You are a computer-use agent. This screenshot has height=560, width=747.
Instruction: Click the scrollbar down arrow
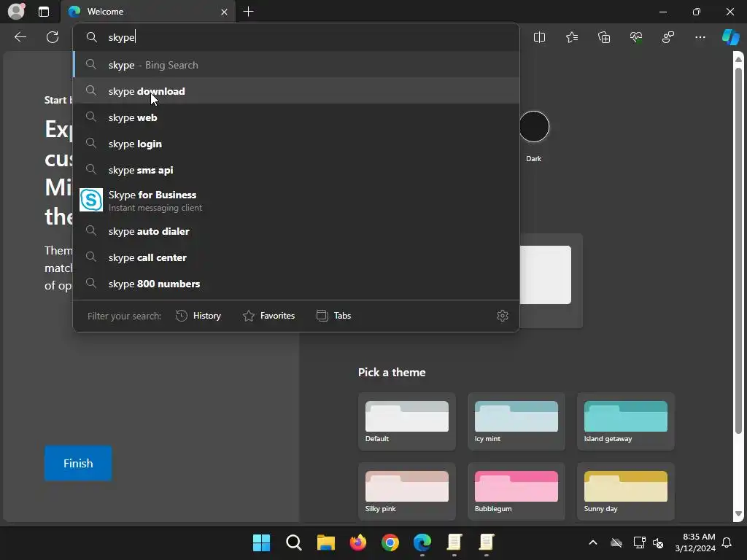pos(738,514)
